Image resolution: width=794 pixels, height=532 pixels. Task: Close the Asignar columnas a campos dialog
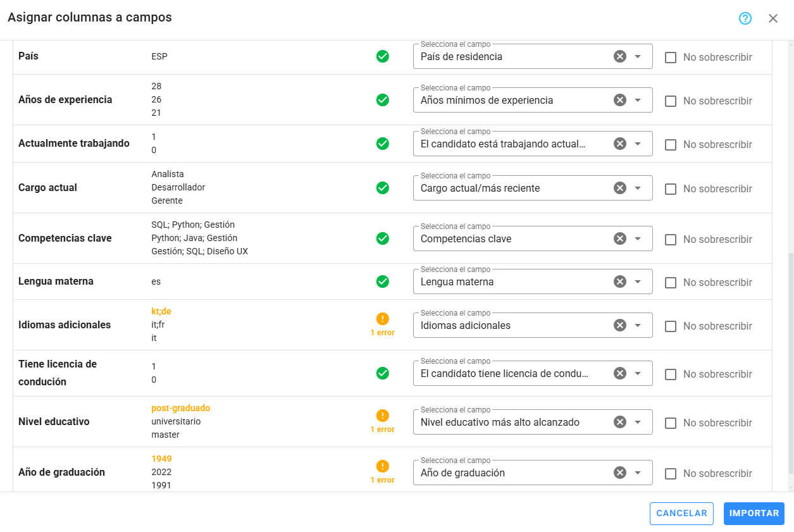click(773, 18)
